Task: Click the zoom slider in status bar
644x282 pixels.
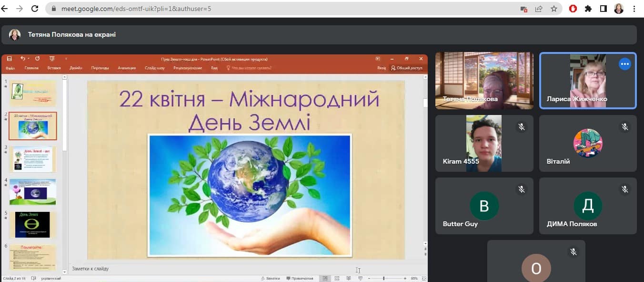Action: pyautogui.click(x=384, y=278)
